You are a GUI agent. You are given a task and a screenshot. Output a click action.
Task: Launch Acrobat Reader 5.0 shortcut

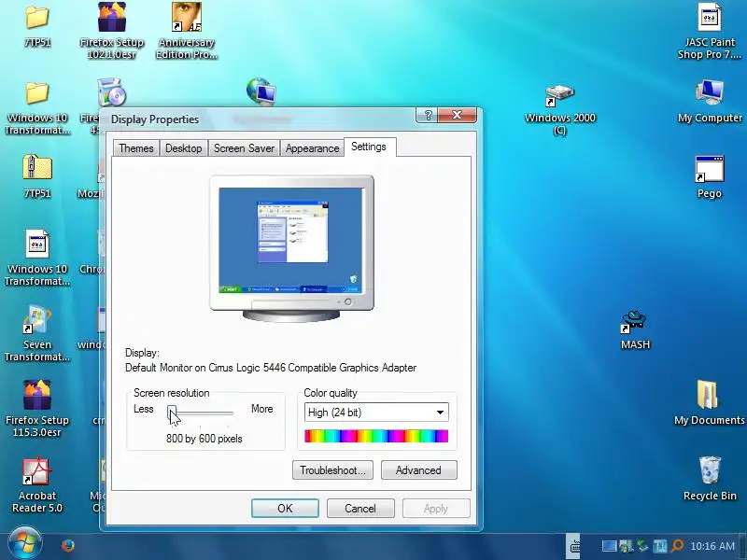[x=37, y=470]
